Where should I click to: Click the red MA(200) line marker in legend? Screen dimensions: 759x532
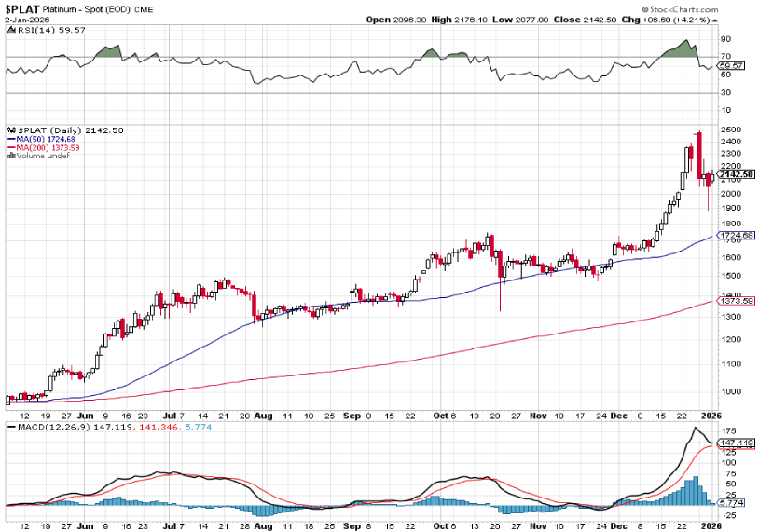[x=8, y=147]
